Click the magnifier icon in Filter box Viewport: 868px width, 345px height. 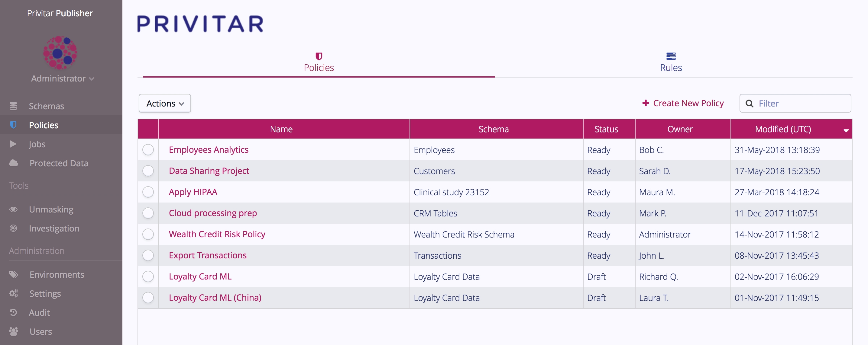pos(750,103)
